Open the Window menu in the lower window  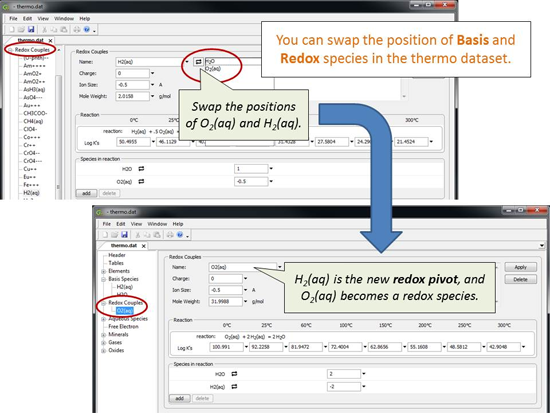[x=157, y=224]
